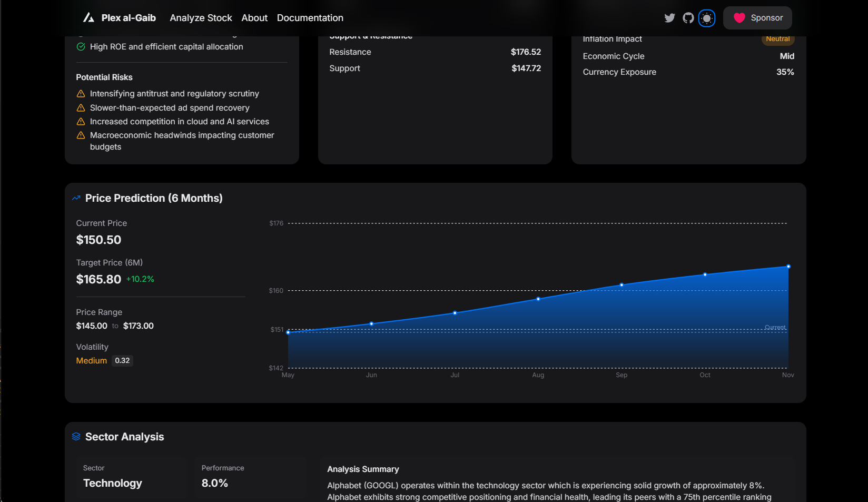Click warning icon beside antitrust risk
Image resolution: width=868 pixels, height=502 pixels.
click(x=81, y=94)
